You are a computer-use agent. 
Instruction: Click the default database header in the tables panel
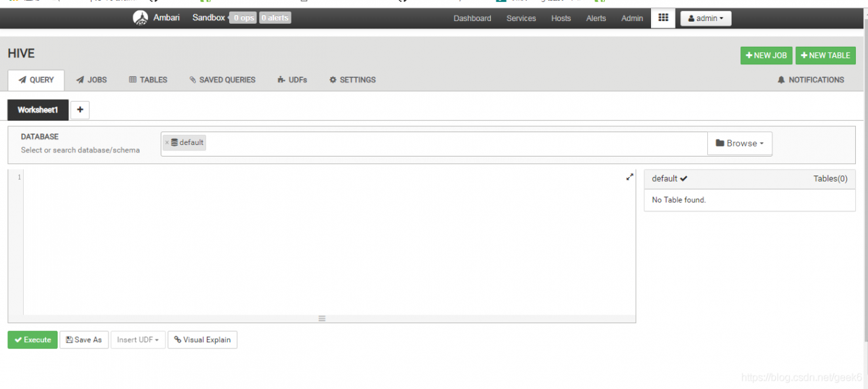tap(669, 179)
